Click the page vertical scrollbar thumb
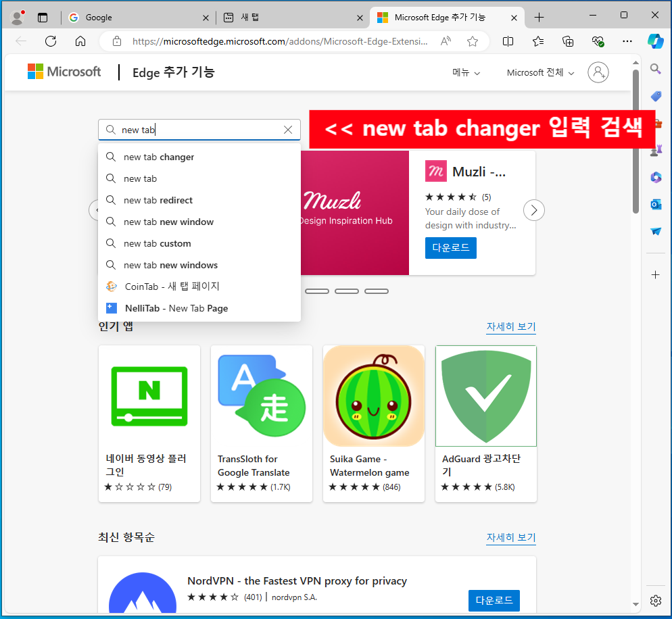 click(x=635, y=141)
